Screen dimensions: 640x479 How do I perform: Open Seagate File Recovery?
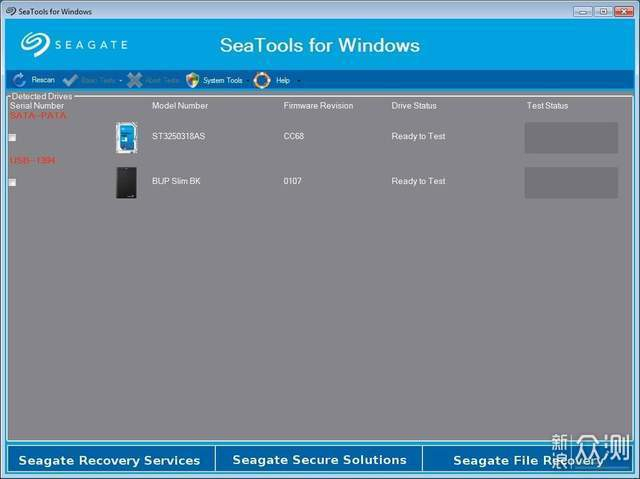point(527,459)
